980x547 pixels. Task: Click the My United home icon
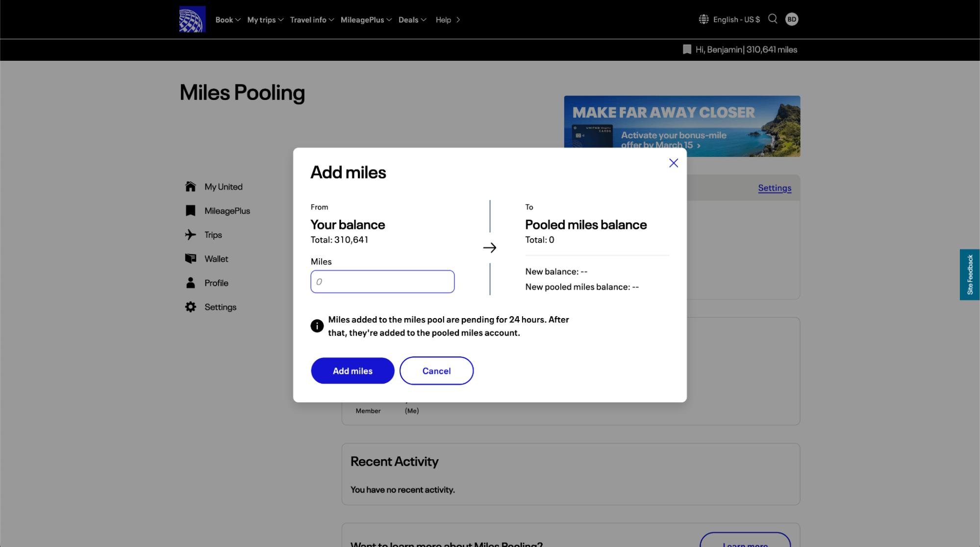[191, 187]
